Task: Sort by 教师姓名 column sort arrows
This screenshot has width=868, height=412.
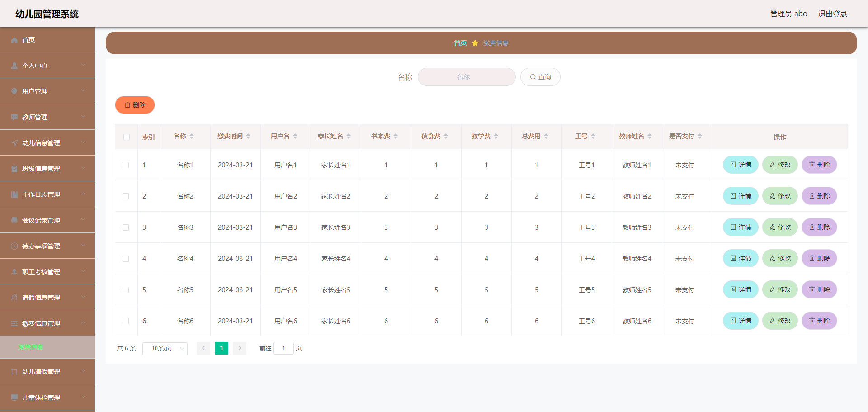Action: [650, 137]
